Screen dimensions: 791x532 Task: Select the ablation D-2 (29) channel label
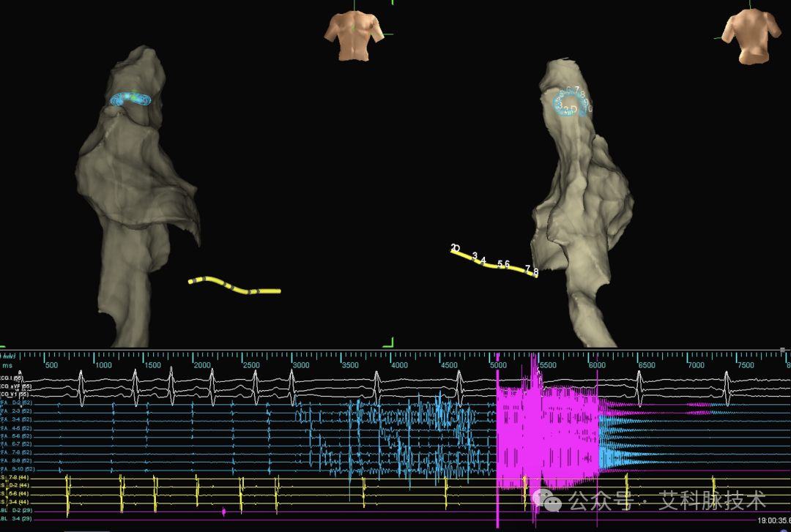click(x=15, y=510)
